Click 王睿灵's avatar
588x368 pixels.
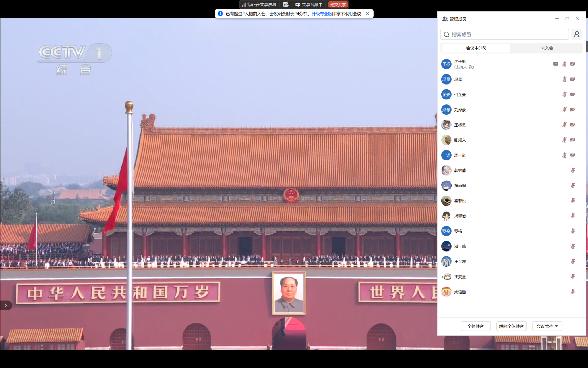(x=446, y=125)
